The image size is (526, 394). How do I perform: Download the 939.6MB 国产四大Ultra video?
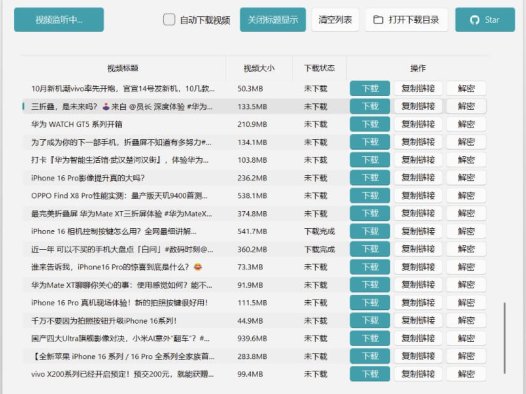[x=370, y=338]
